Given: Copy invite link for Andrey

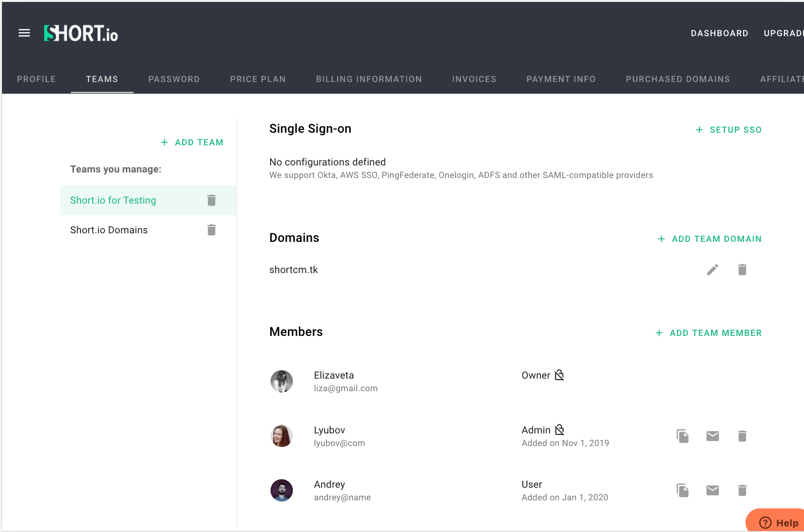Looking at the screenshot, I should 683,490.
